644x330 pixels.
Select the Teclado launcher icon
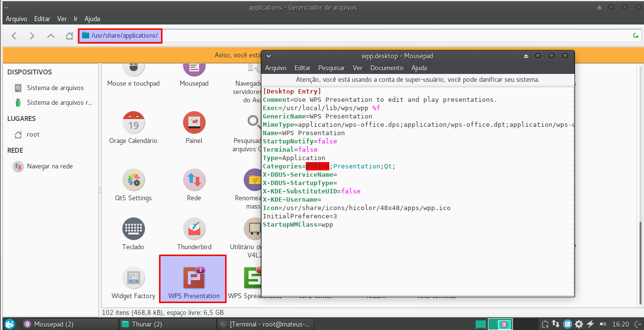pyautogui.click(x=133, y=229)
